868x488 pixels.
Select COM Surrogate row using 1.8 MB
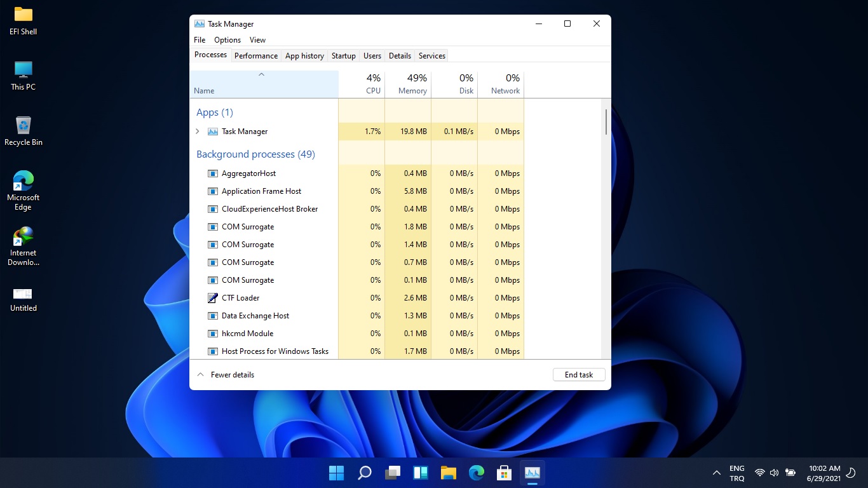tap(356, 227)
